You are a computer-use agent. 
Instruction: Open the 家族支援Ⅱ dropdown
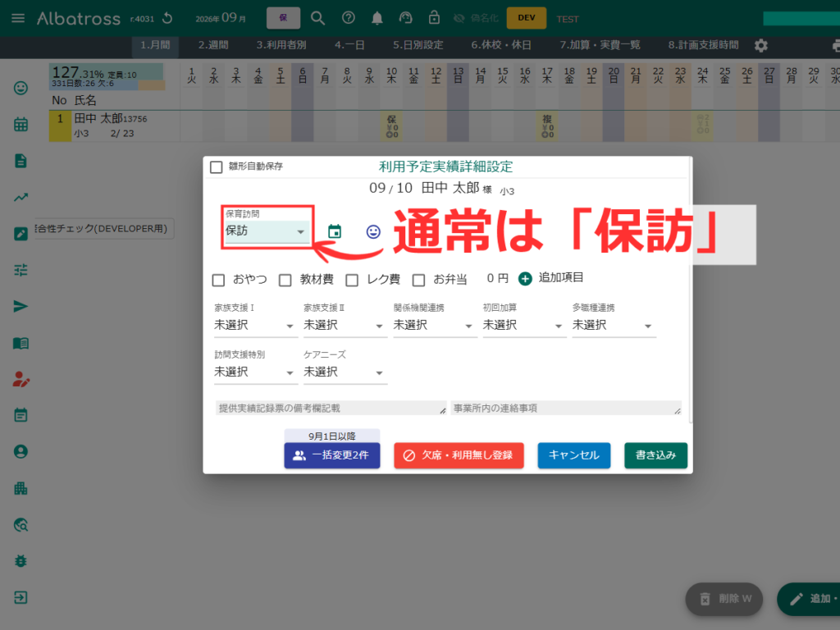pos(345,325)
